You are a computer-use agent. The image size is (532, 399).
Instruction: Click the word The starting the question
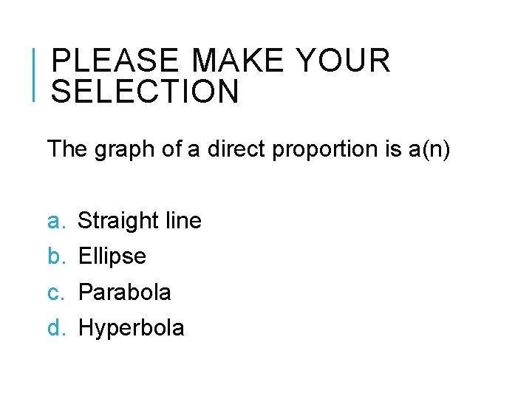click(67, 149)
